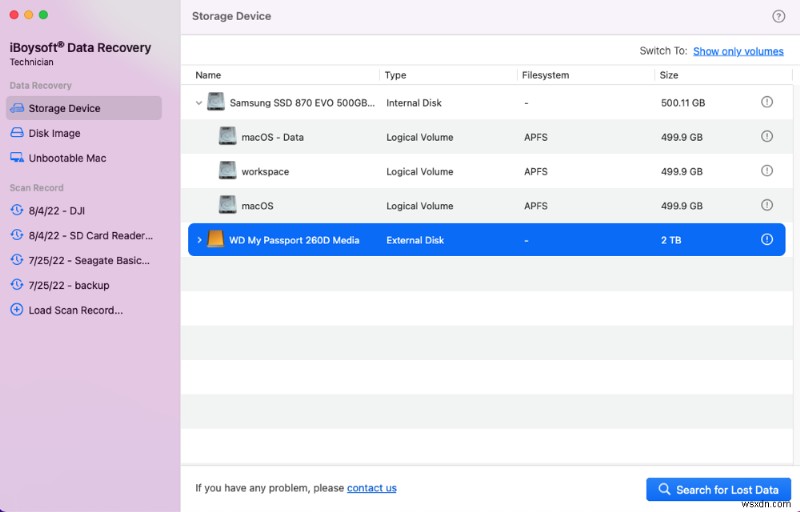Select the macOS logical volume row
800x512 pixels.
(x=257, y=206)
